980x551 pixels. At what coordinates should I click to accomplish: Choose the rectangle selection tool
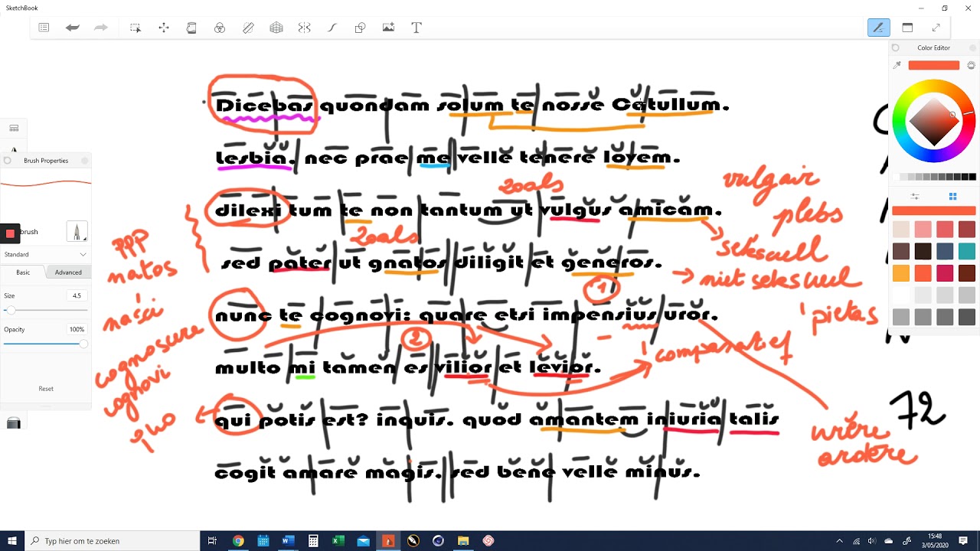pos(136,28)
